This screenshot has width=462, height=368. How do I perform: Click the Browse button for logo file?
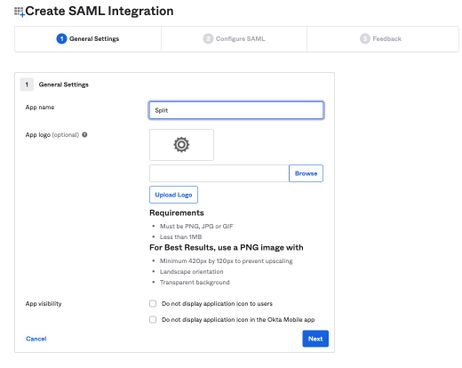point(306,173)
